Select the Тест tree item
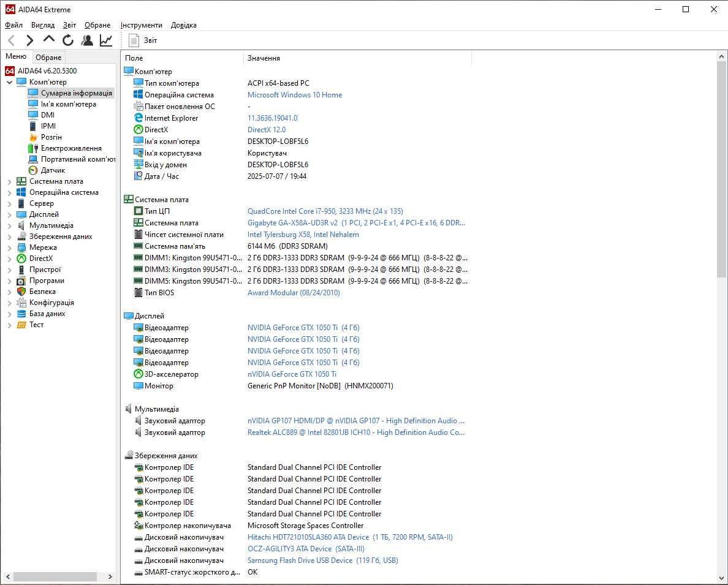Screen dimensions: 728x585 point(36,325)
